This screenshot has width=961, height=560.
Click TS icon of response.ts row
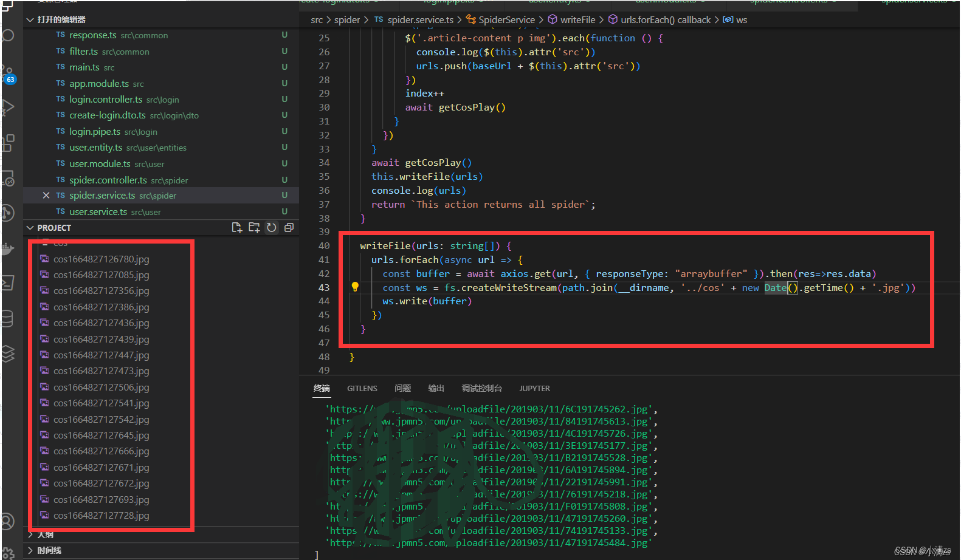[x=60, y=35]
